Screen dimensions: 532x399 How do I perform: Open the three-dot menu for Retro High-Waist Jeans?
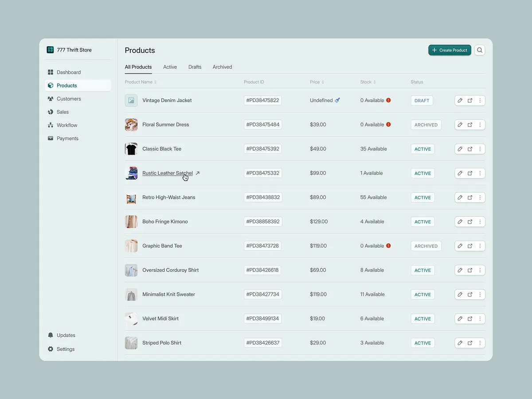[x=480, y=197]
